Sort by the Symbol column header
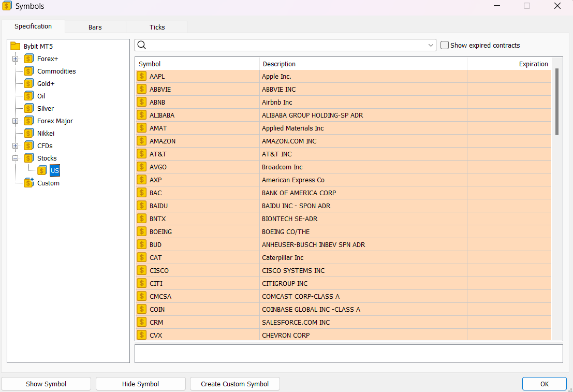 click(x=197, y=64)
